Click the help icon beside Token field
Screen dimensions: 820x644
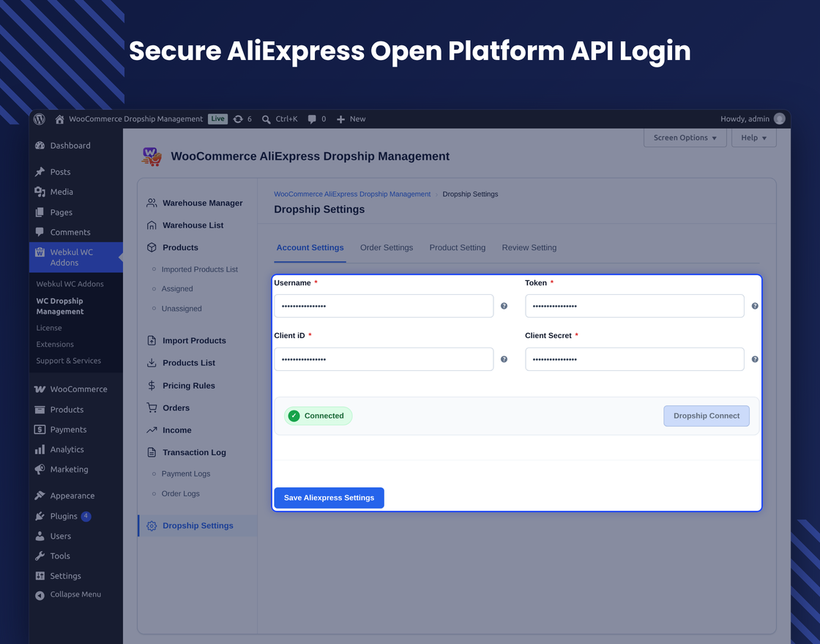(x=755, y=306)
